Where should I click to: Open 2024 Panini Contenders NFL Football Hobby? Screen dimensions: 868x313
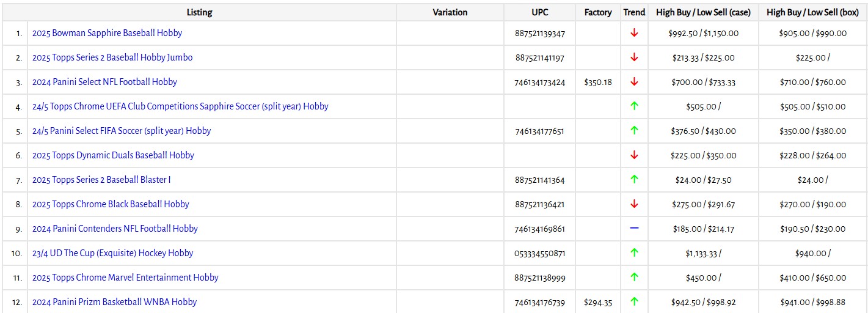(x=115, y=229)
